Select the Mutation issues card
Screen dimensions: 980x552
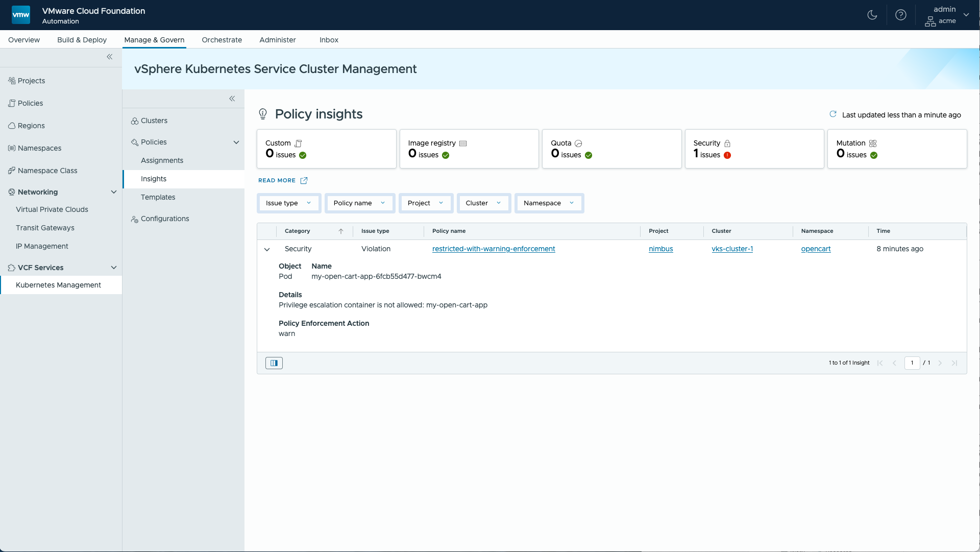click(897, 149)
